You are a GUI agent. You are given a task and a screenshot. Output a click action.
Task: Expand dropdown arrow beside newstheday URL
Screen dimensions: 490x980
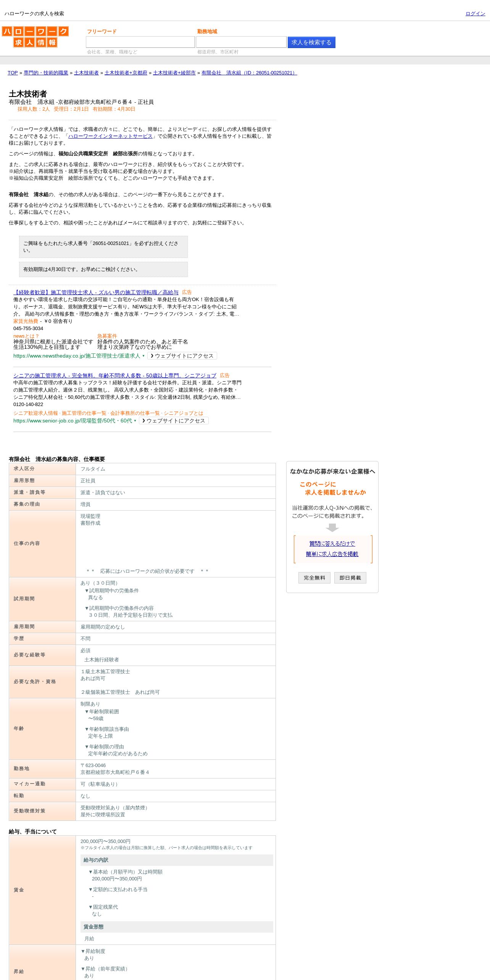143,356
